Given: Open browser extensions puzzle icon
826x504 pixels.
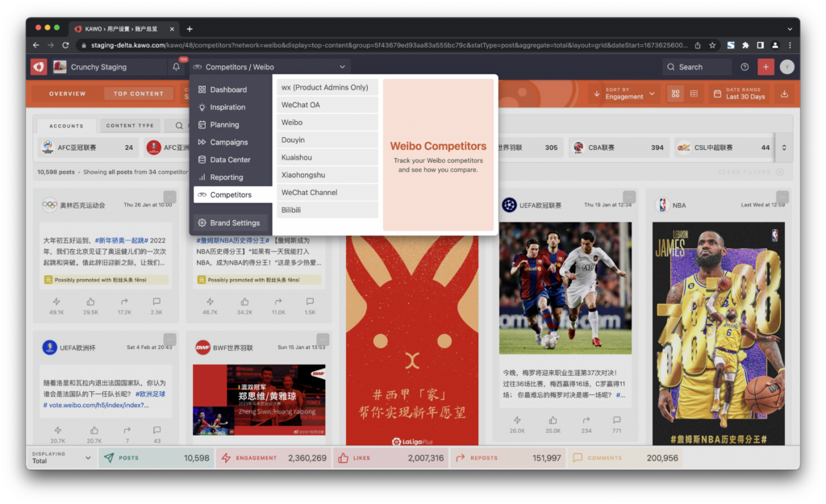Looking at the screenshot, I should pyautogui.click(x=745, y=45).
